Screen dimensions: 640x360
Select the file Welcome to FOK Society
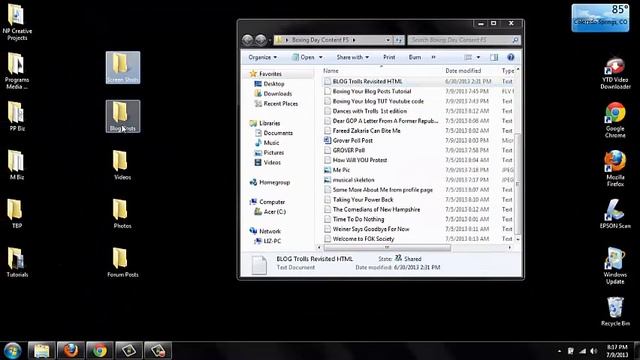coord(359,239)
